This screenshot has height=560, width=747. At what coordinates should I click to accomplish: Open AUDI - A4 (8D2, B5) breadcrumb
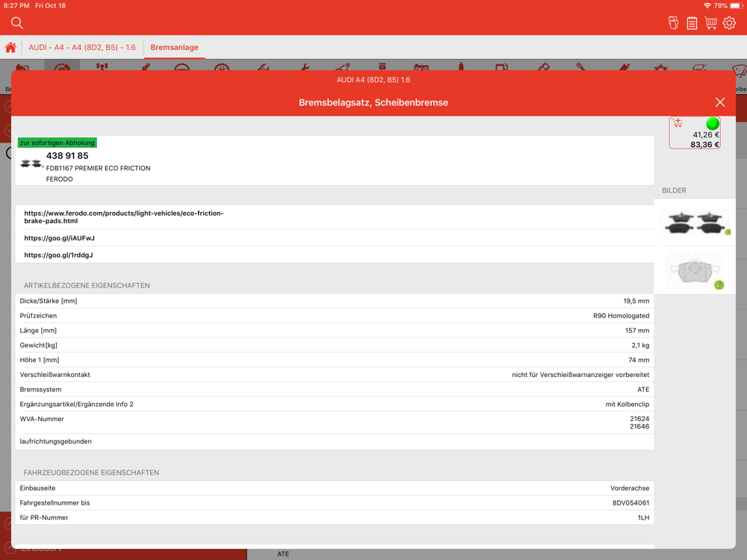(82, 48)
